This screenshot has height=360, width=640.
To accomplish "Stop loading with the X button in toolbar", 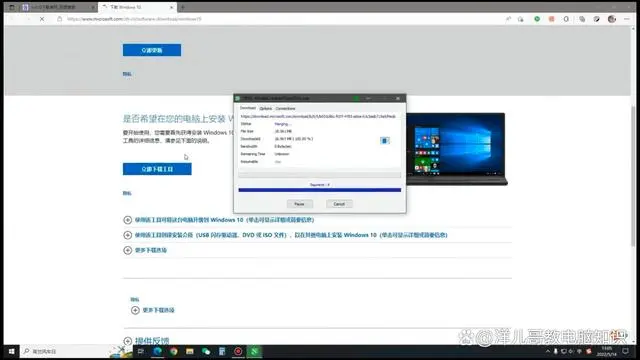I will (x=42, y=19).
